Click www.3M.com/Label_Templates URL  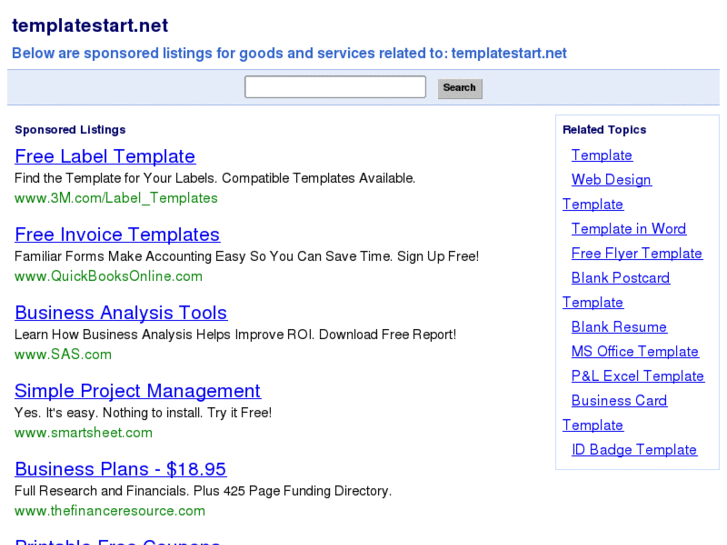tap(116, 198)
